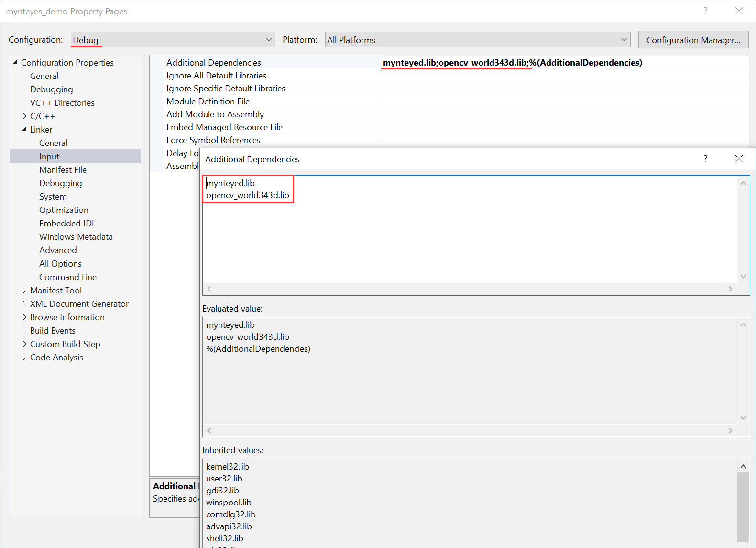Screen dimensions: 756x548
Task: Expand the C/C++ tree node
Action: [24, 116]
